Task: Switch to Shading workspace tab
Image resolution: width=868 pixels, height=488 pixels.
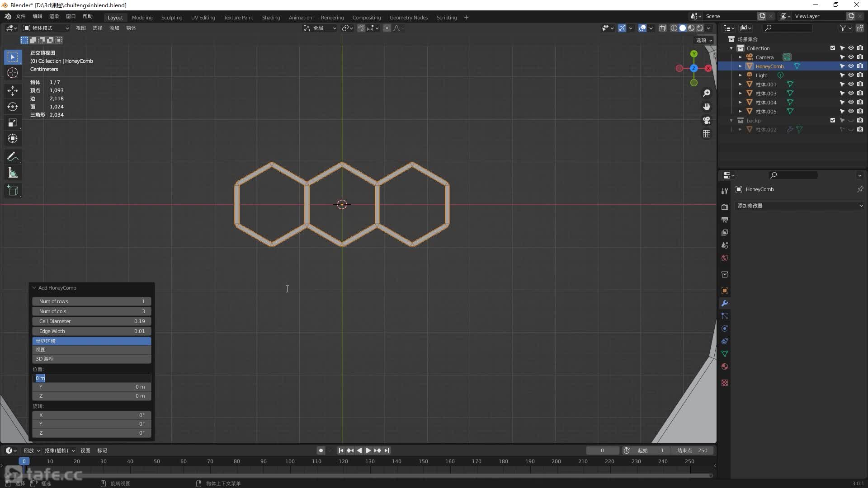Action: pyautogui.click(x=271, y=18)
